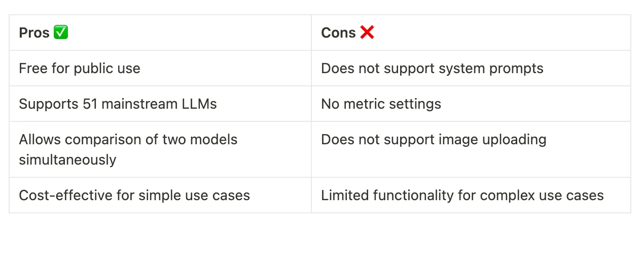Click the "Supports 51 mainstream LLMs" cell
Screen dimensions: 644x253
point(118,104)
